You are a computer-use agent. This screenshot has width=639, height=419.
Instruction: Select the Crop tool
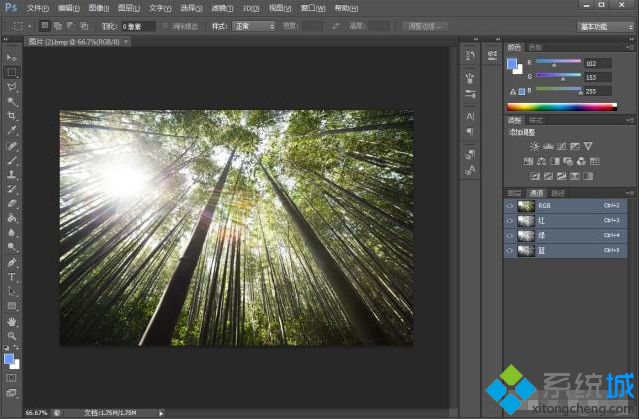click(x=11, y=116)
